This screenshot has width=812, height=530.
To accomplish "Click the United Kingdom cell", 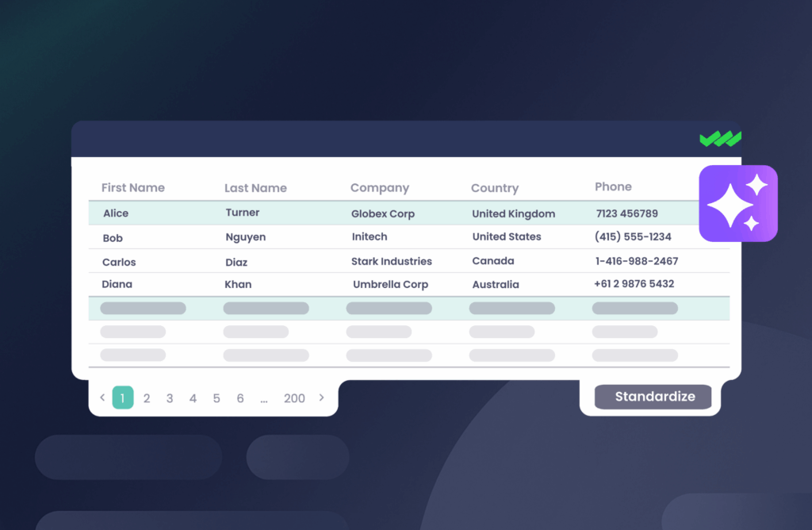I will point(513,213).
